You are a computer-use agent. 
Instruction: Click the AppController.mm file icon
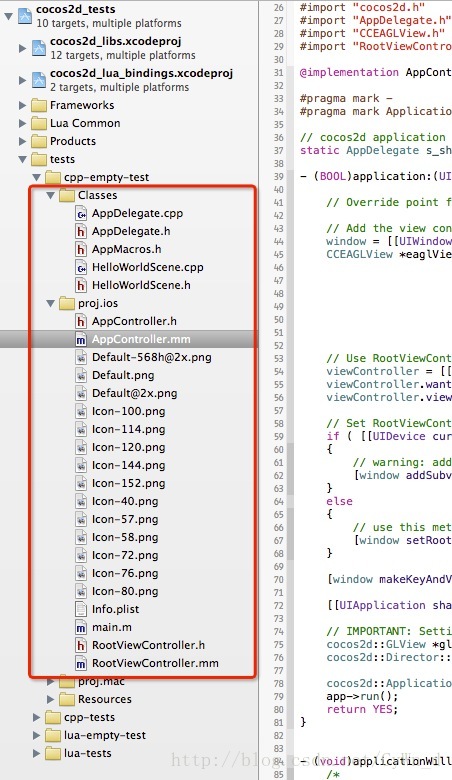pyautogui.click(x=81, y=339)
